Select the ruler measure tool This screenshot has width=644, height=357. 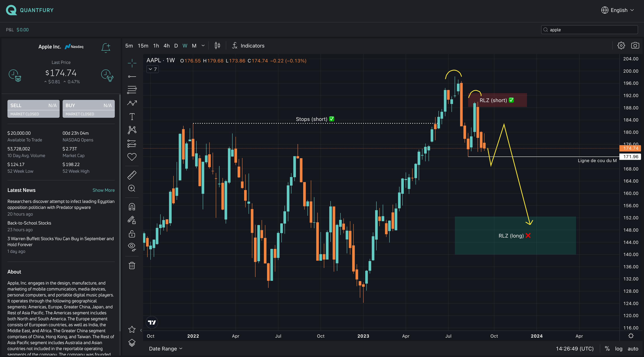click(132, 175)
